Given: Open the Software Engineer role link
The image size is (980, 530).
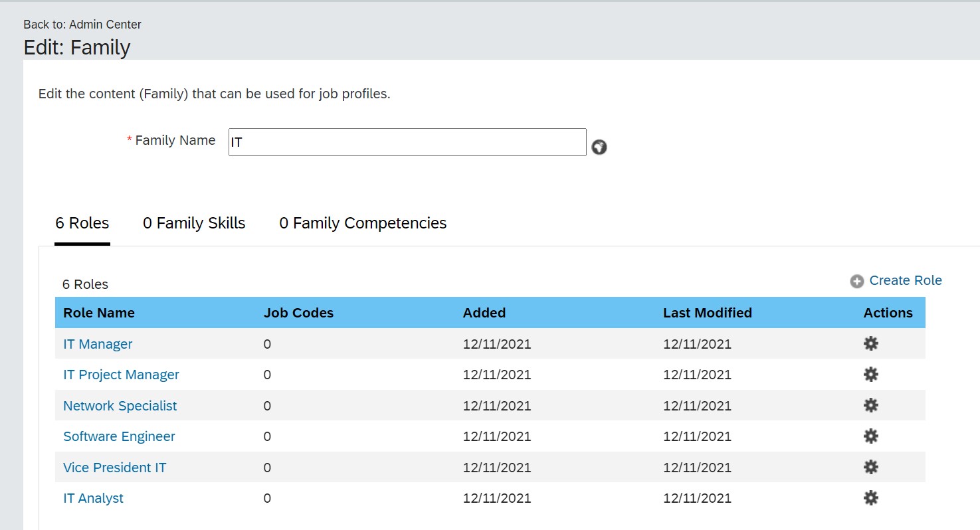Looking at the screenshot, I should pos(119,436).
